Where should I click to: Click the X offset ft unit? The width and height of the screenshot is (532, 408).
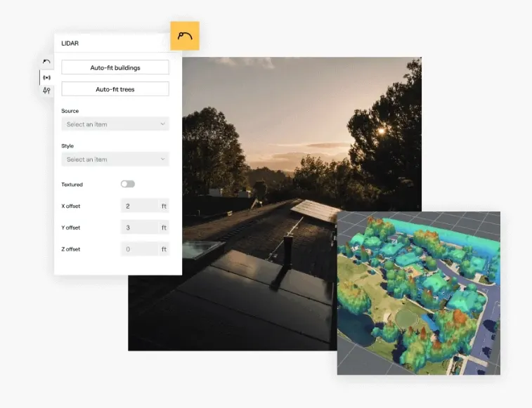coord(164,206)
